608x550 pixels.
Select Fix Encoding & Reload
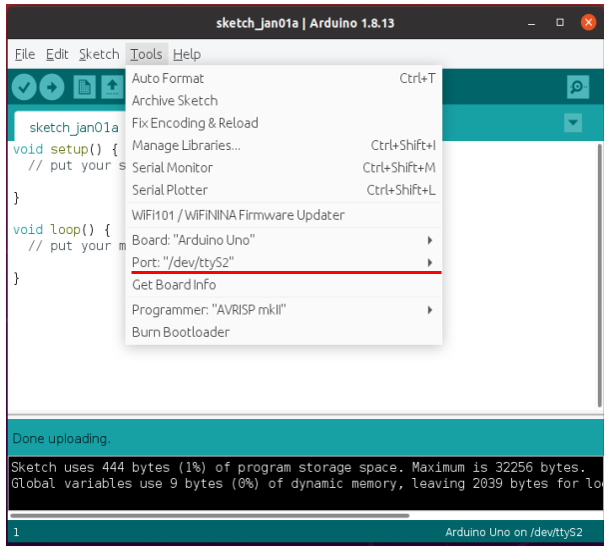pyautogui.click(x=284, y=123)
